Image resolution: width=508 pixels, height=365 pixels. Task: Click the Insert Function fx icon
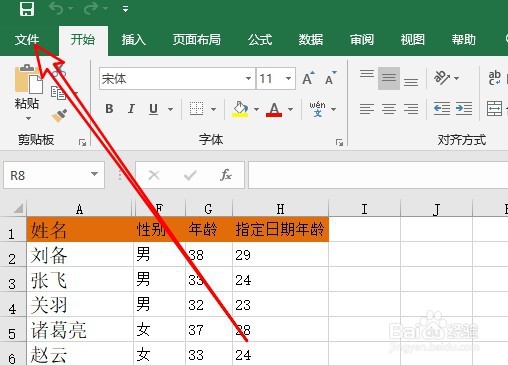click(225, 175)
